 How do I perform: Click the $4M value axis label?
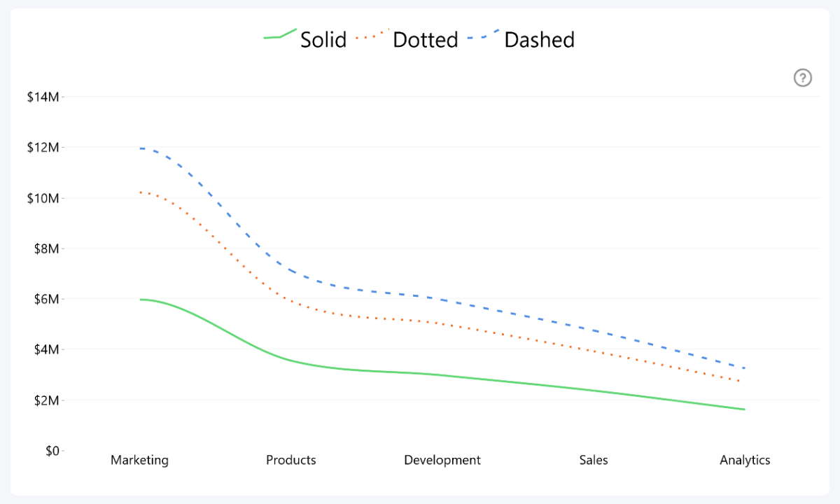point(45,349)
